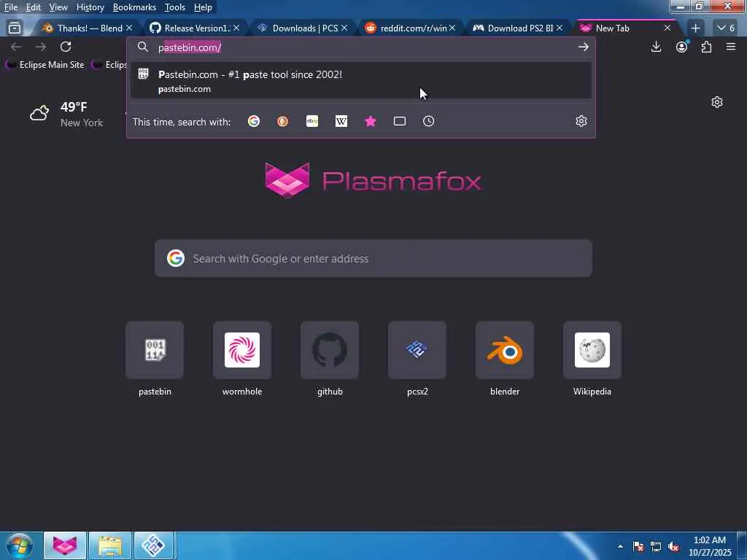Open the PCSX2 taskbar icon
This screenshot has height=560, width=747.
(153, 545)
